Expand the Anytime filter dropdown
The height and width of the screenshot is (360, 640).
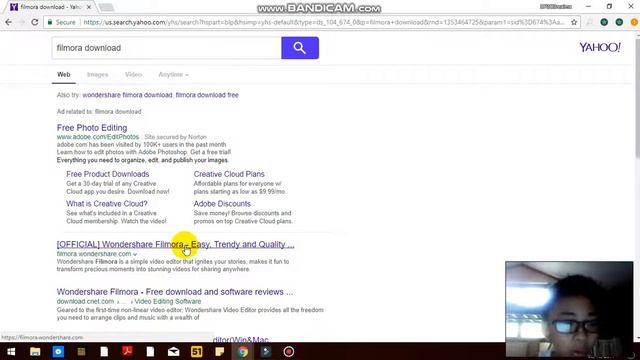click(173, 75)
